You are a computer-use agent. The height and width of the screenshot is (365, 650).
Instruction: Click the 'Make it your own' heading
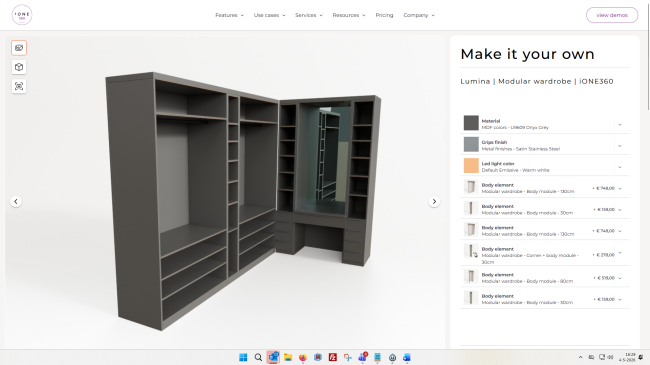point(527,54)
